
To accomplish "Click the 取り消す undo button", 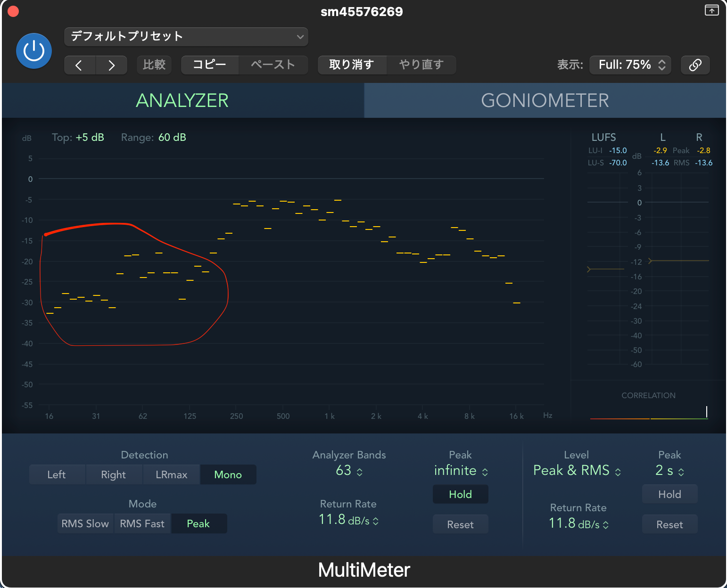I will pyautogui.click(x=352, y=65).
